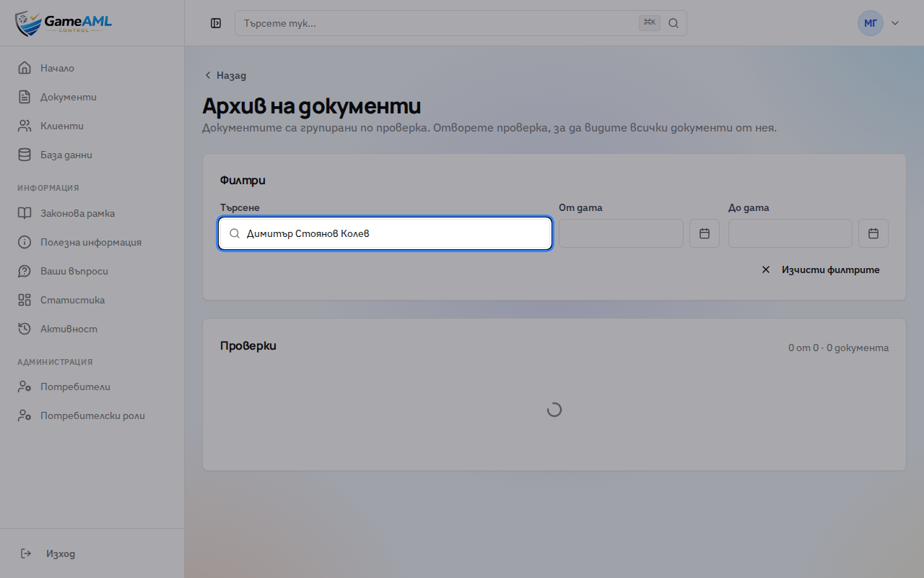Image resolution: width=924 pixels, height=578 pixels.
Task: Click the База данни database icon
Action: click(25, 155)
